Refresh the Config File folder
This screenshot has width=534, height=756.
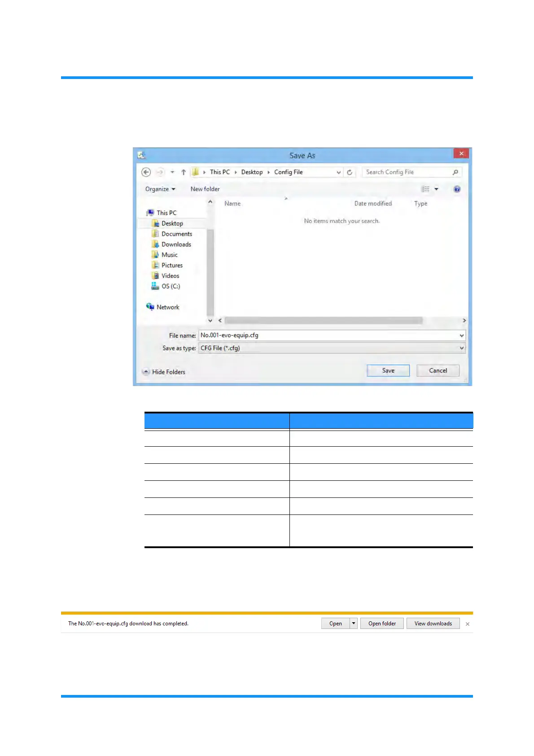(350, 172)
